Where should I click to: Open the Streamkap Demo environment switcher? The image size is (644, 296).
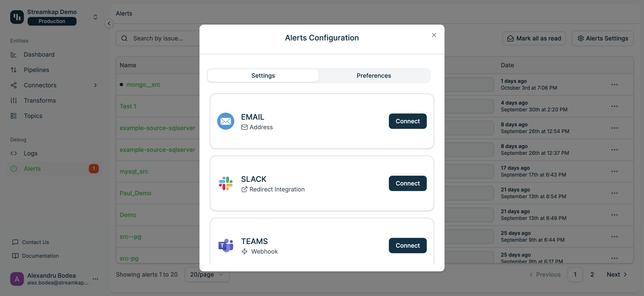95,17
